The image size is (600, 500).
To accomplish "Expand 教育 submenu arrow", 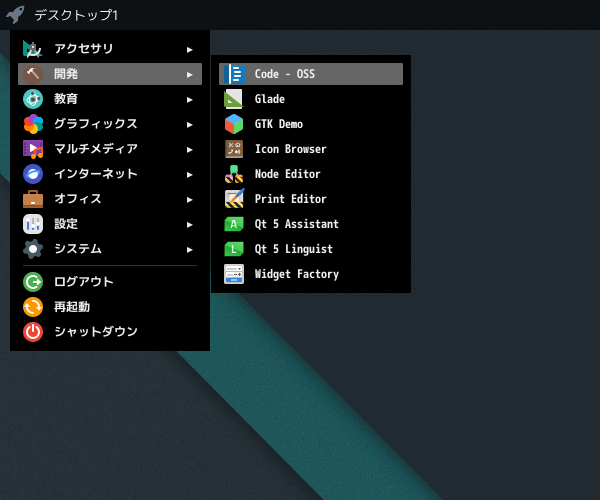I will pyautogui.click(x=189, y=100).
